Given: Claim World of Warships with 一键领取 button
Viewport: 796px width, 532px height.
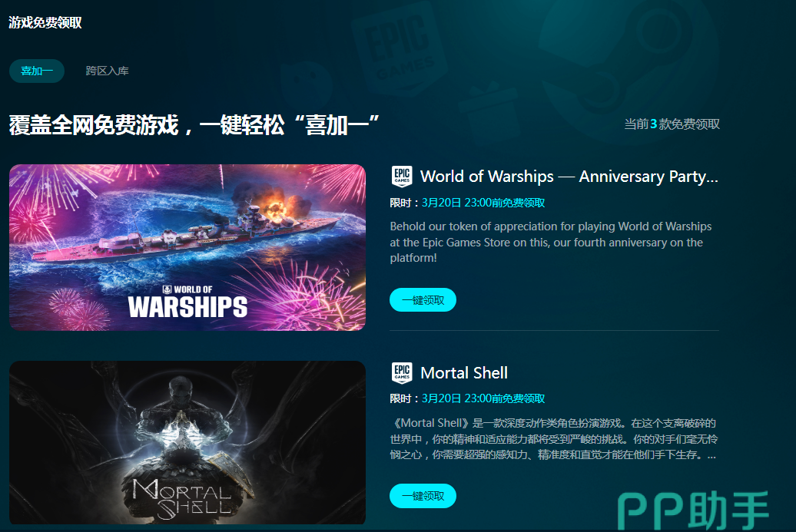Looking at the screenshot, I should click(x=423, y=300).
